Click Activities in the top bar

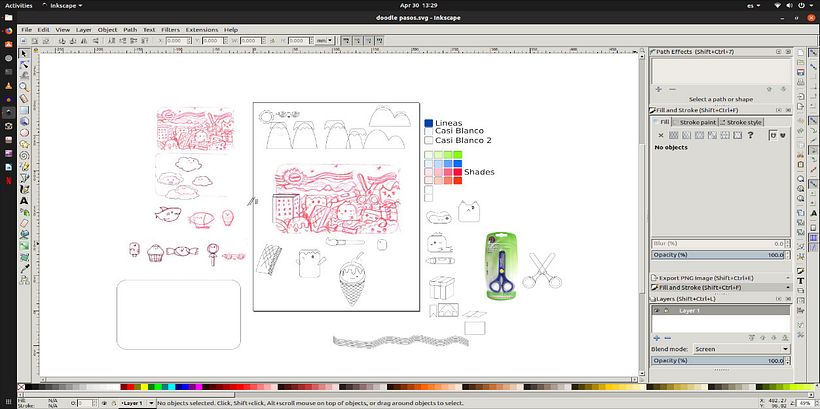(19, 5)
